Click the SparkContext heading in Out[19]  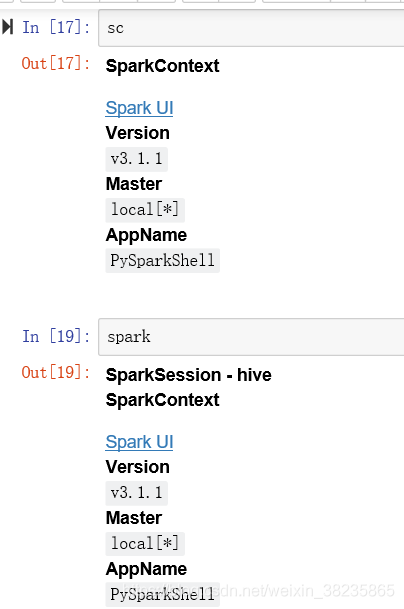click(162, 400)
